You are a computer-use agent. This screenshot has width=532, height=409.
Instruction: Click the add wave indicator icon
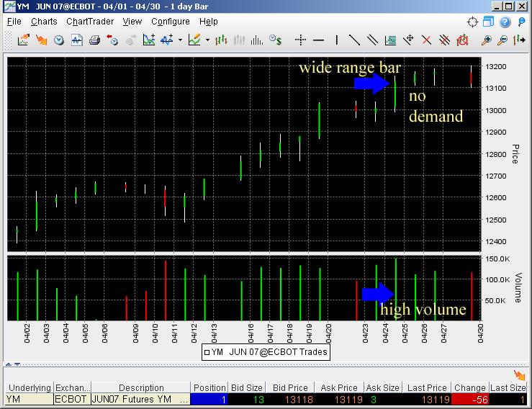click(x=167, y=40)
